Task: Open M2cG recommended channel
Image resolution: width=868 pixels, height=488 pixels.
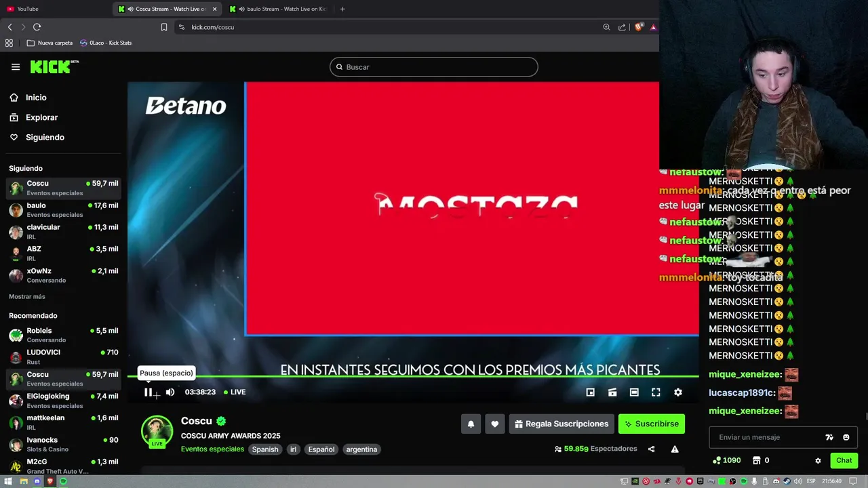Action: (x=64, y=466)
